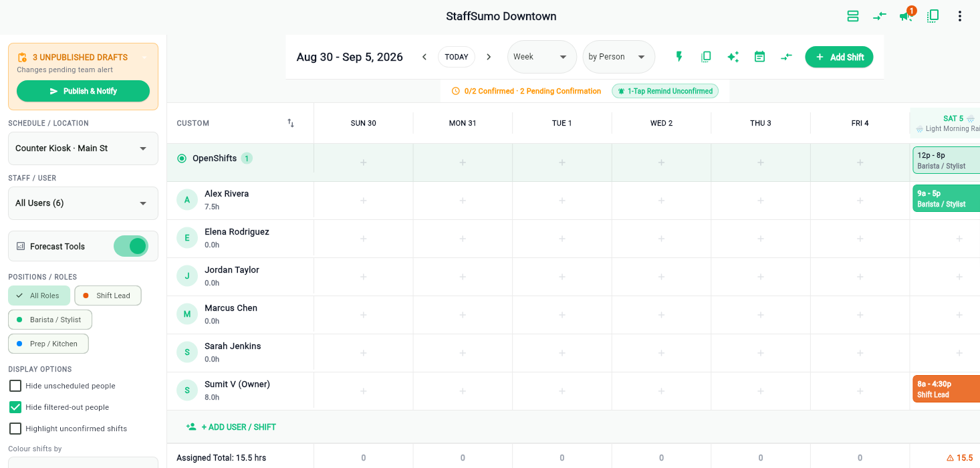Click the Add Shift button

pos(839,57)
